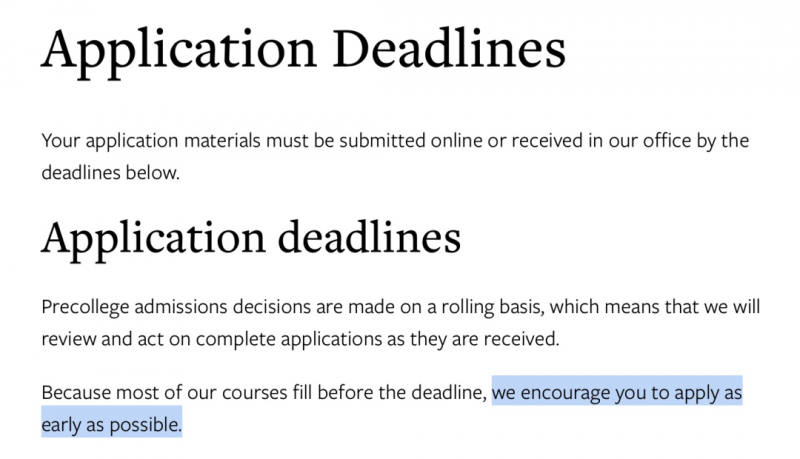This screenshot has height=459, width=800.
Task: Click the word 'Because' starting the last paragraph
Action: coord(76,393)
